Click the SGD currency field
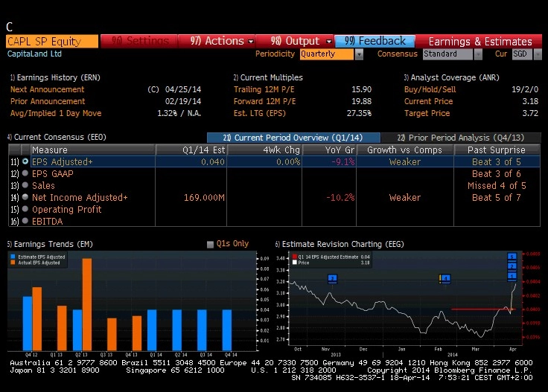548x392 pixels. coord(522,54)
